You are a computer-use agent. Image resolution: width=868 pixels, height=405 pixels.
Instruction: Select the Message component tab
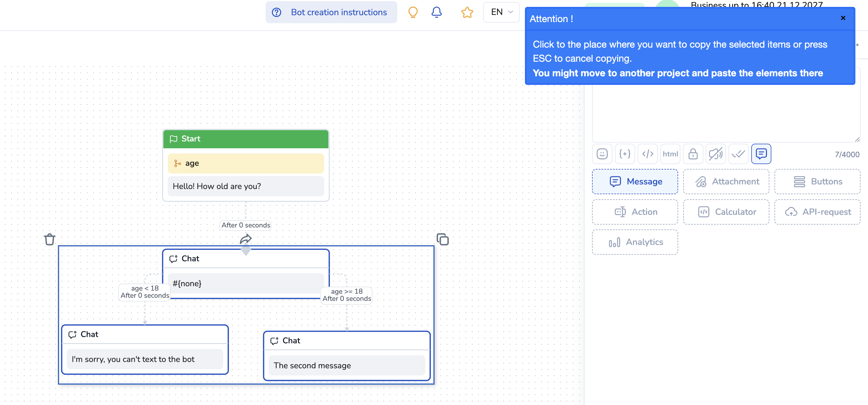pos(635,182)
